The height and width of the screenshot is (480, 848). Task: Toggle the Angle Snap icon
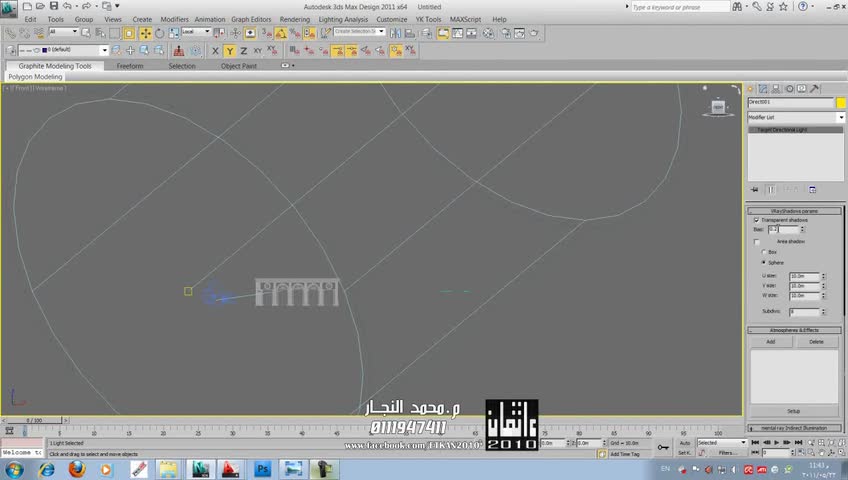pos(281,34)
